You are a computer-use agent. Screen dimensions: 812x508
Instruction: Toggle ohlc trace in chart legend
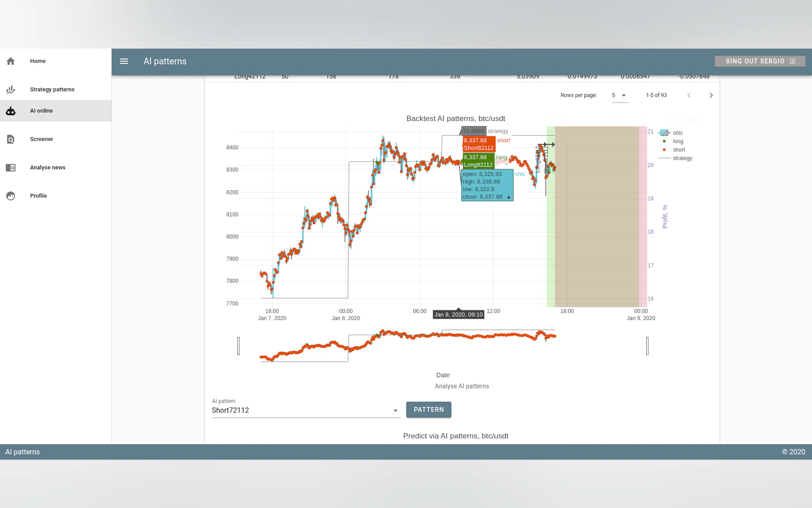coord(677,133)
